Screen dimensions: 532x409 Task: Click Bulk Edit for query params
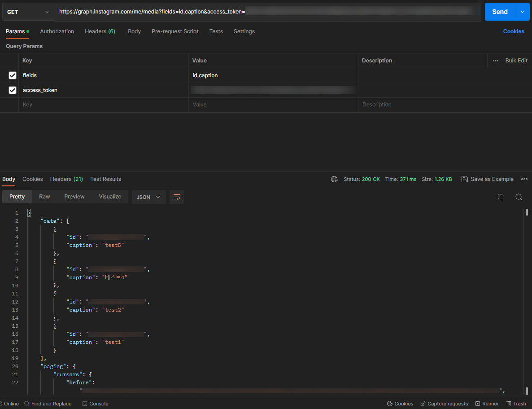pos(516,61)
